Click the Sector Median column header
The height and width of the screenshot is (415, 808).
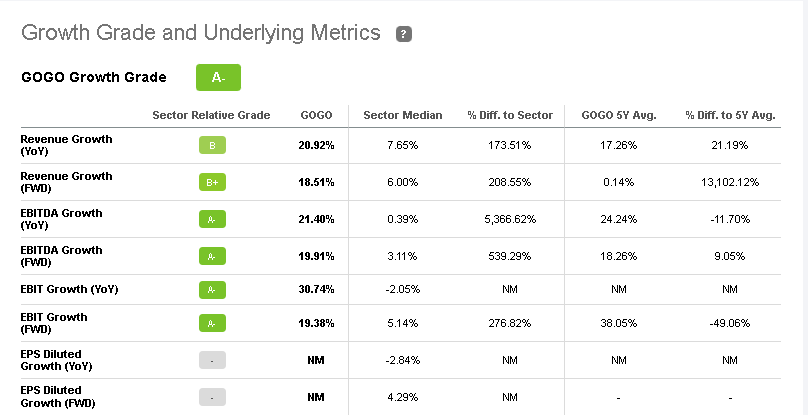[x=403, y=115]
